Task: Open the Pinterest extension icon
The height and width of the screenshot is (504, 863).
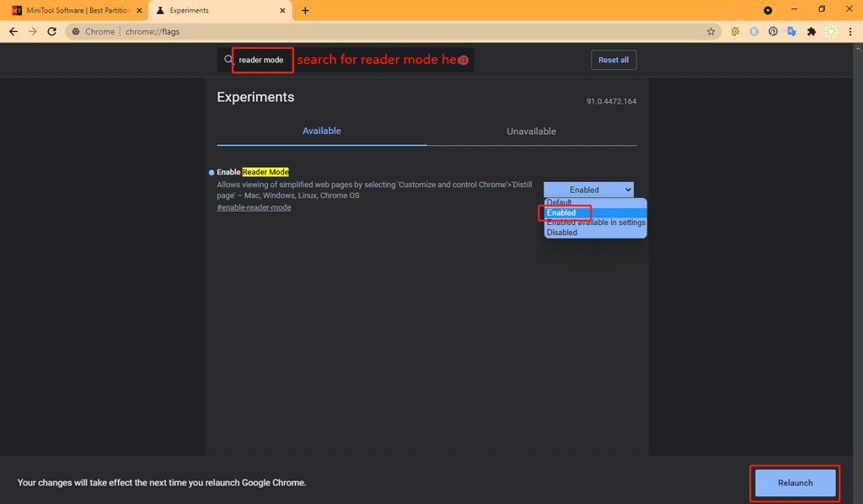Action: 773,30
